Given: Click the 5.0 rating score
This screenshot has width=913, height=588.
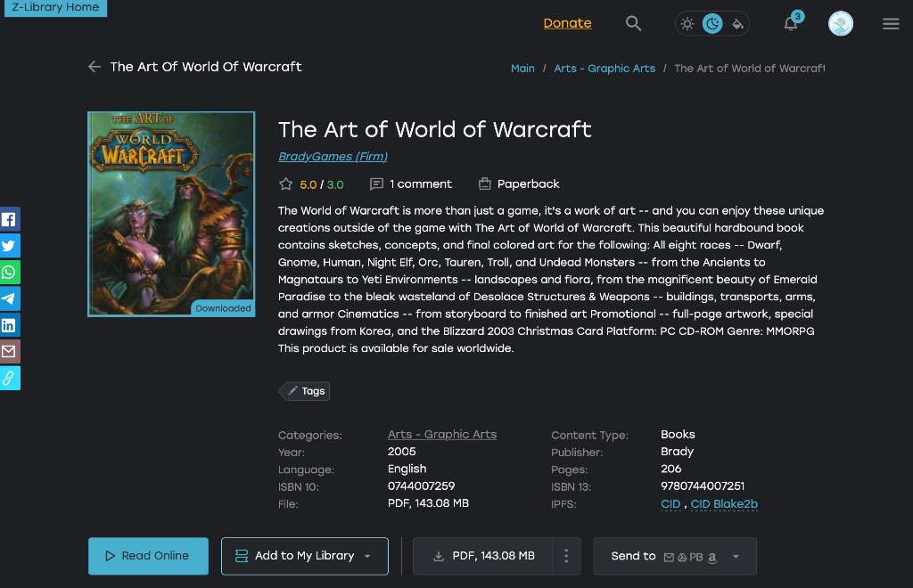Looking at the screenshot, I should [x=308, y=185].
